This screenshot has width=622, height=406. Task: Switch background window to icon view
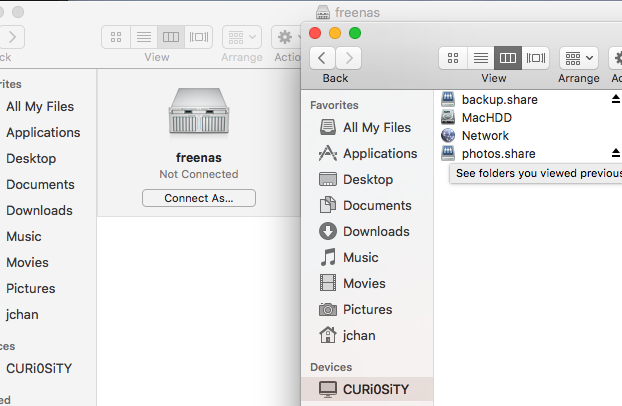click(116, 37)
